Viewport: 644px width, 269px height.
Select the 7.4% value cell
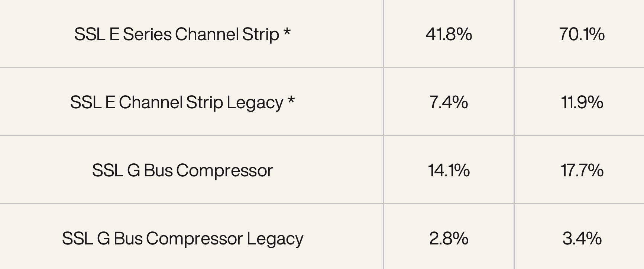coord(449,102)
